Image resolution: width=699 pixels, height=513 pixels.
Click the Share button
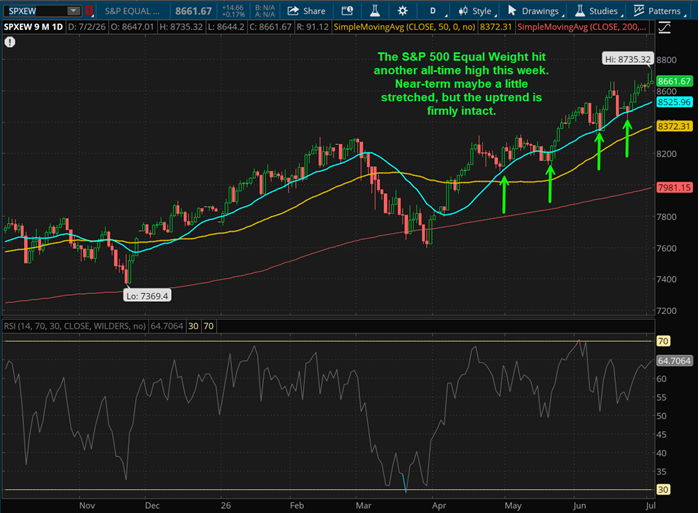point(306,11)
